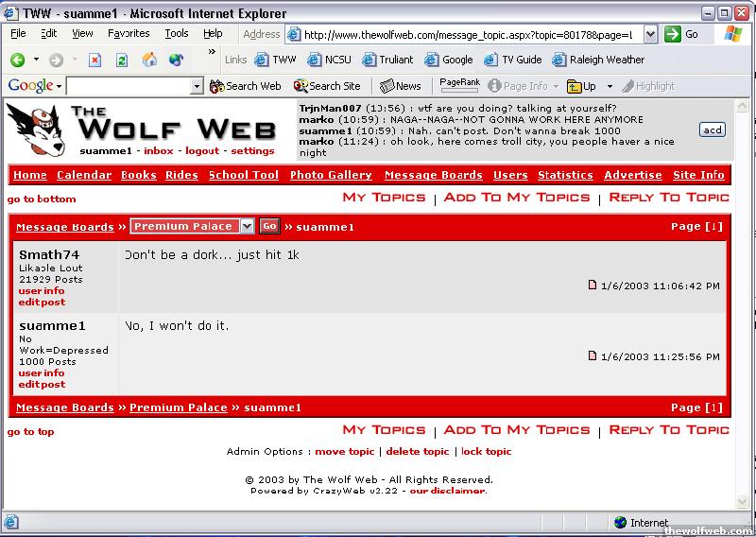Click the acd button near chat box
The width and height of the screenshot is (756, 537).
712,130
